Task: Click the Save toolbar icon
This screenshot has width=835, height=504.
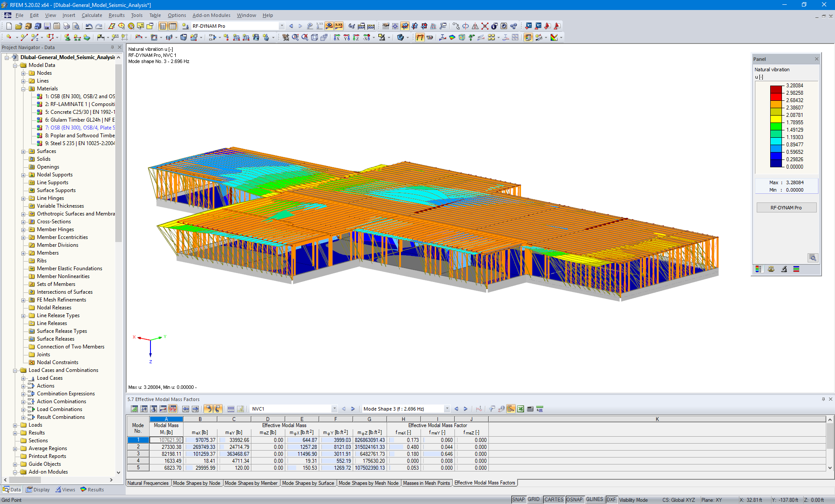Action: pos(47,26)
